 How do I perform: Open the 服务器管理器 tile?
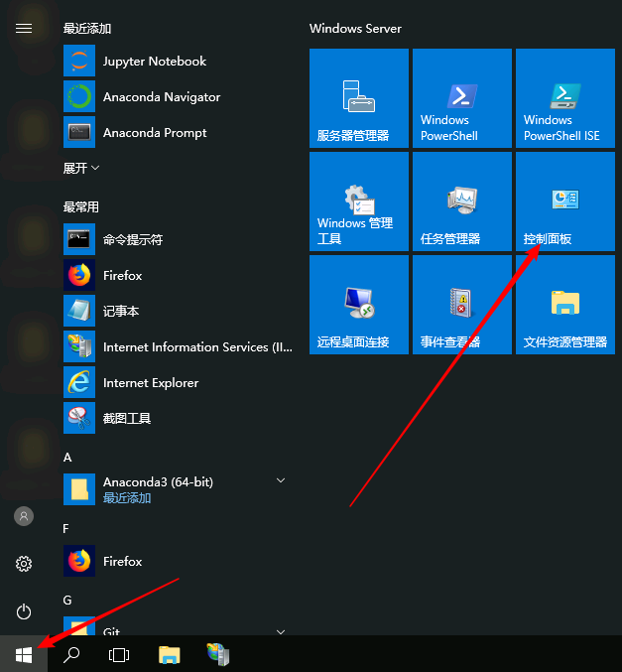tap(359, 98)
